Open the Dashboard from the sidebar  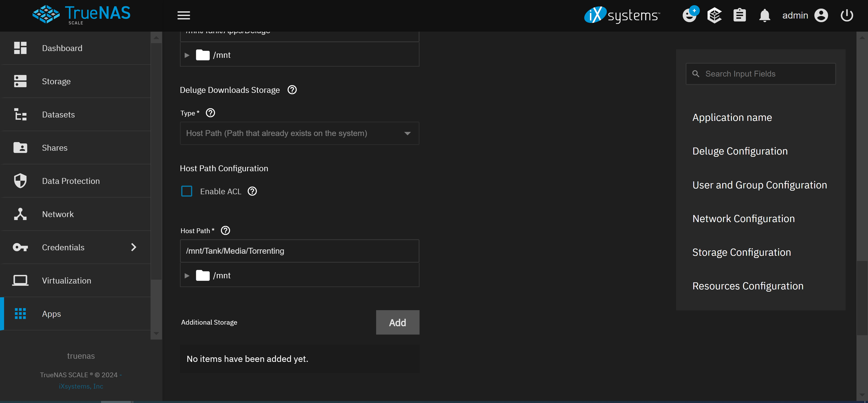[x=62, y=48]
